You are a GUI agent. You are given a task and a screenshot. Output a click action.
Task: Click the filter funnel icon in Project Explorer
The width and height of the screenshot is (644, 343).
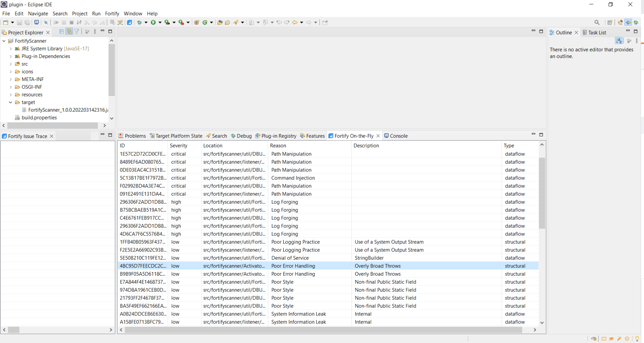(x=77, y=31)
